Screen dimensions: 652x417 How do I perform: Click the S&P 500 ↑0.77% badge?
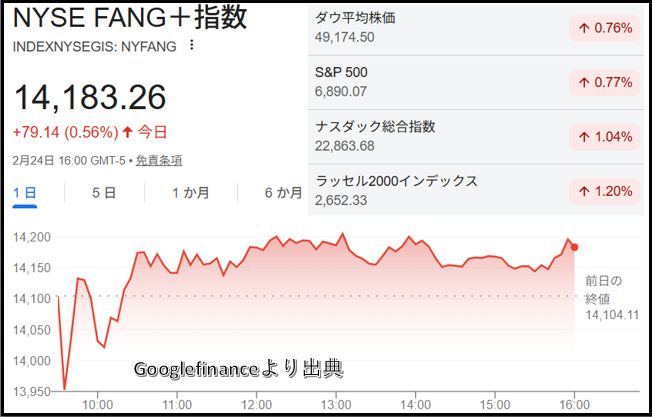coord(606,82)
